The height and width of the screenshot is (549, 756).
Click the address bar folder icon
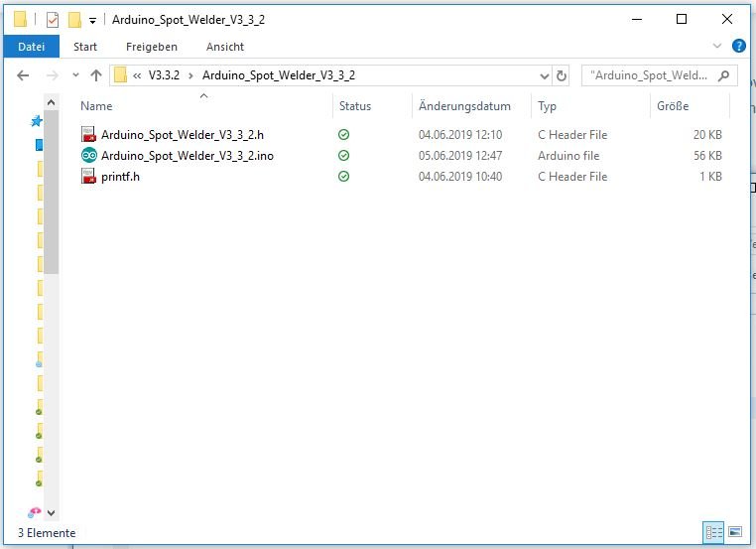[120, 75]
